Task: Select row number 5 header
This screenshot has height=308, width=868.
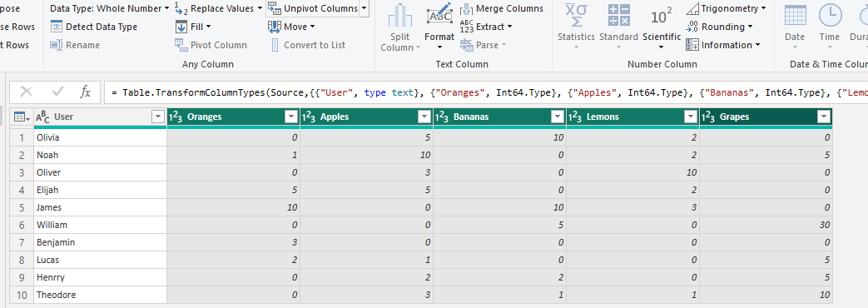Action: click(22, 207)
